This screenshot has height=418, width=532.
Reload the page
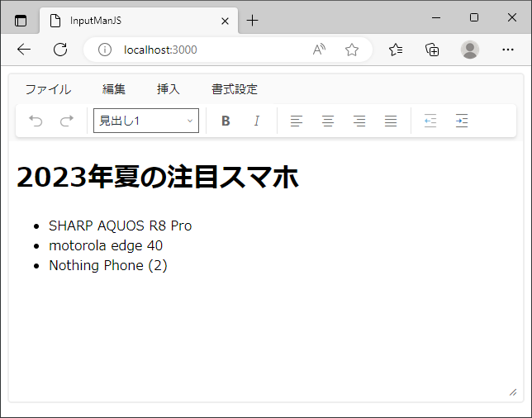(60, 50)
